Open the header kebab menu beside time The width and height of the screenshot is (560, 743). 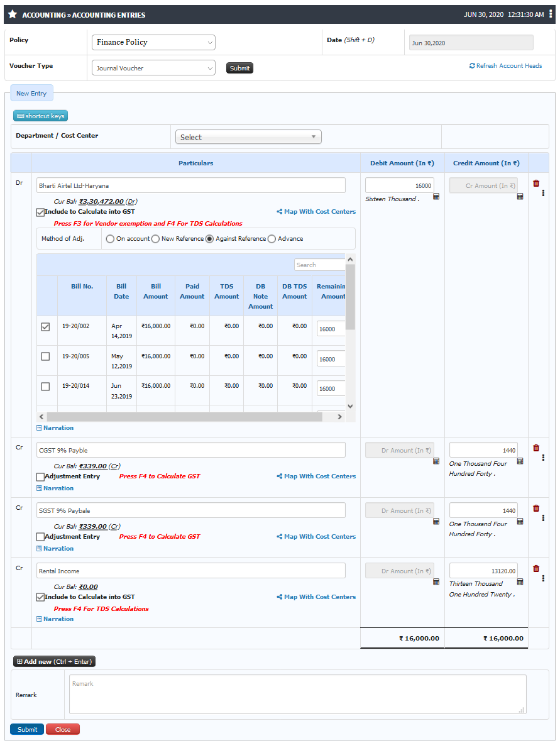551,14
